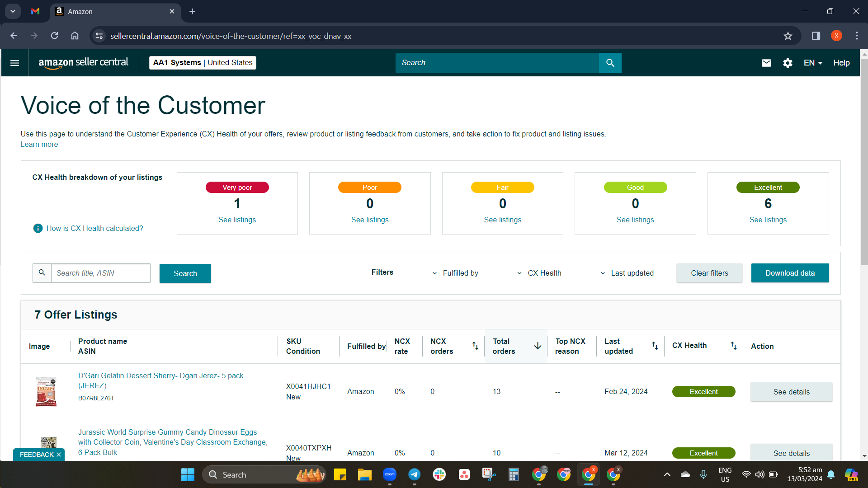The height and width of the screenshot is (488, 868).
Task: Open the settings gear icon
Action: pyautogui.click(x=788, y=63)
